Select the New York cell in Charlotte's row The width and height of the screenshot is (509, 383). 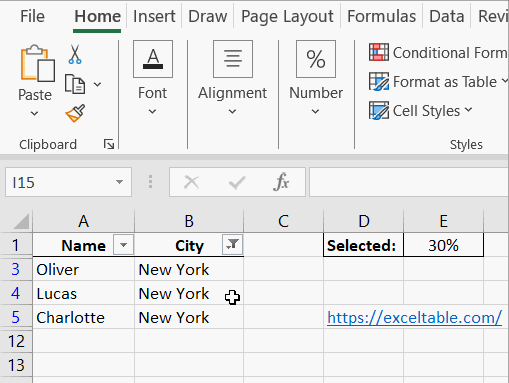(x=189, y=317)
